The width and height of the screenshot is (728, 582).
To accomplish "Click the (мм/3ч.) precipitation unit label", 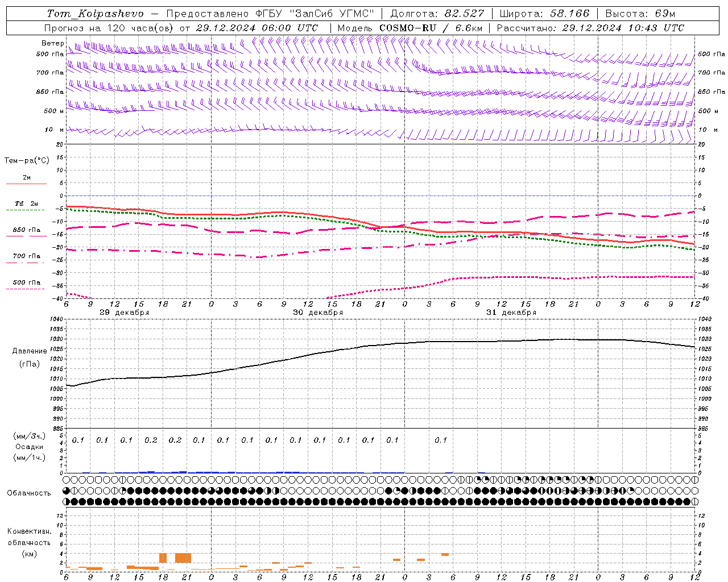I will [30, 436].
